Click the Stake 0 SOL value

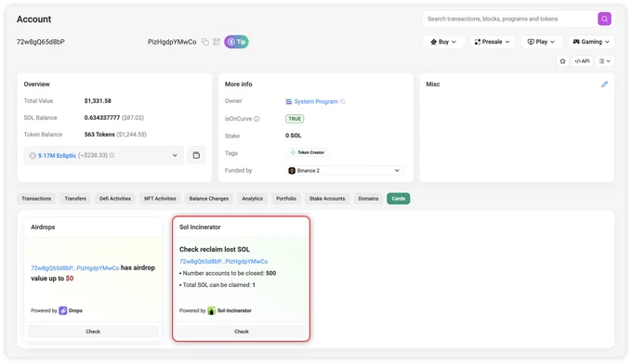pos(293,136)
